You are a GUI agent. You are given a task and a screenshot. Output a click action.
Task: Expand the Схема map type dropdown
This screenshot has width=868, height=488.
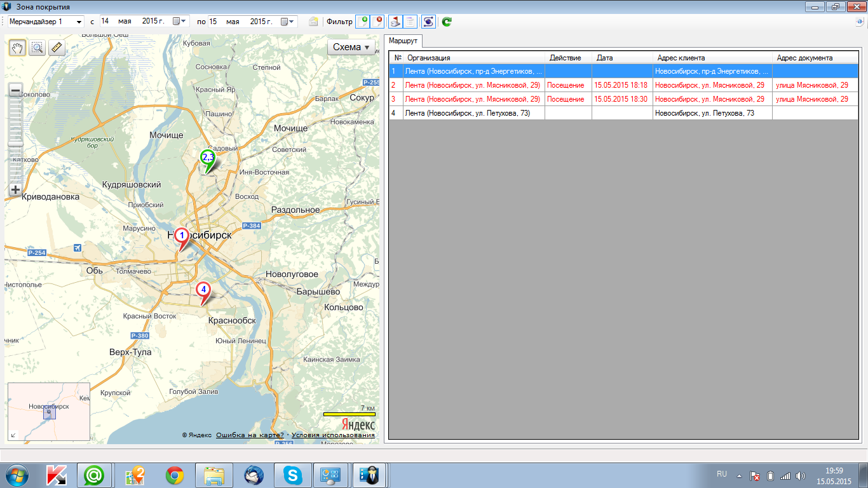tap(351, 48)
